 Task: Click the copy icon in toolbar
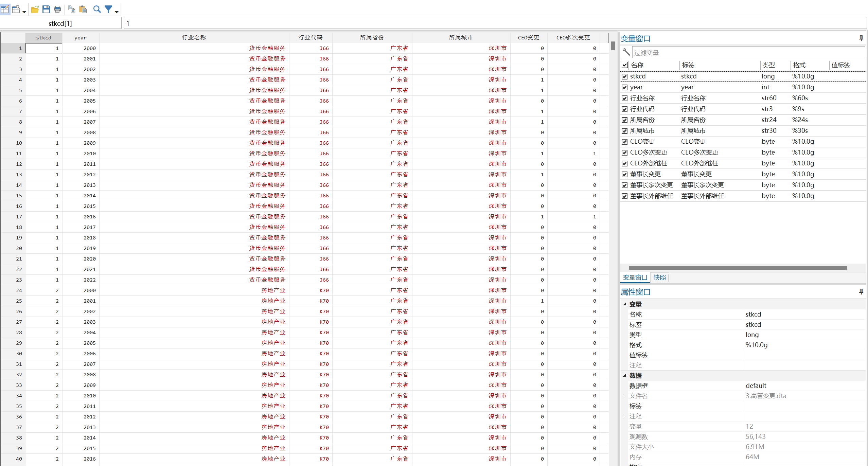[x=71, y=9]
